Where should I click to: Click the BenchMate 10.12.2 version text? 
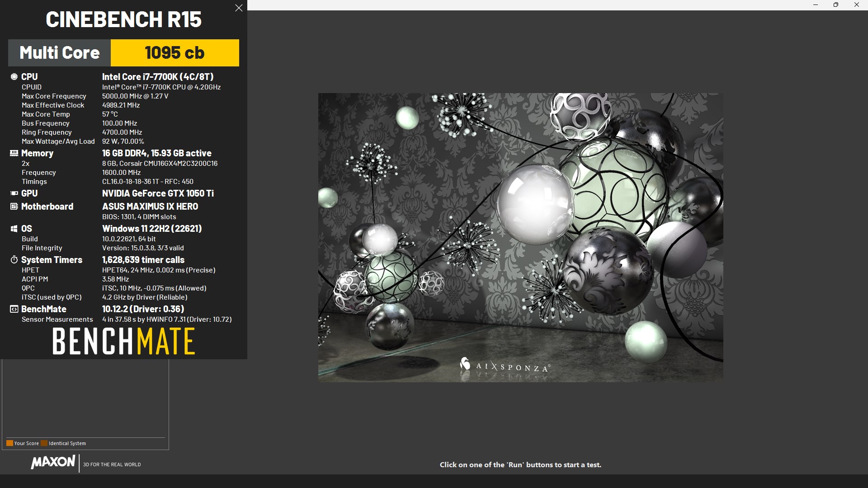143,309
